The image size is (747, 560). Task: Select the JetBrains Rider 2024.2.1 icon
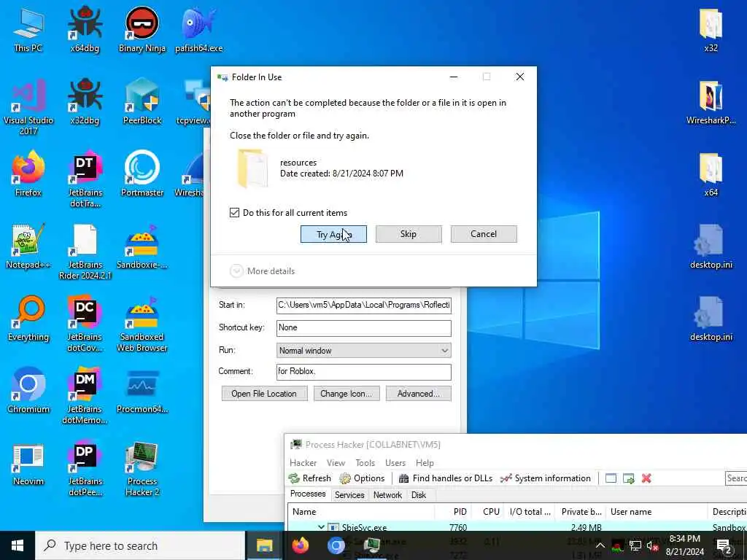point(85,252)
